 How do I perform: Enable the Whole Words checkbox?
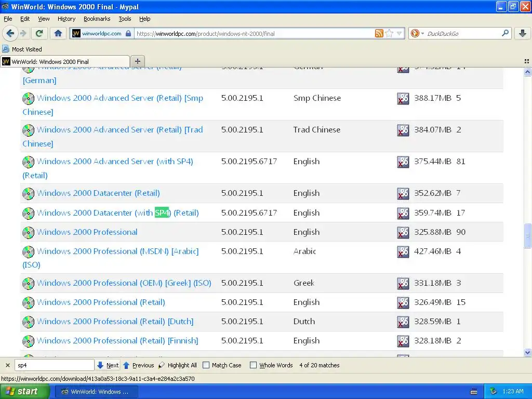[x=253, y=365]
